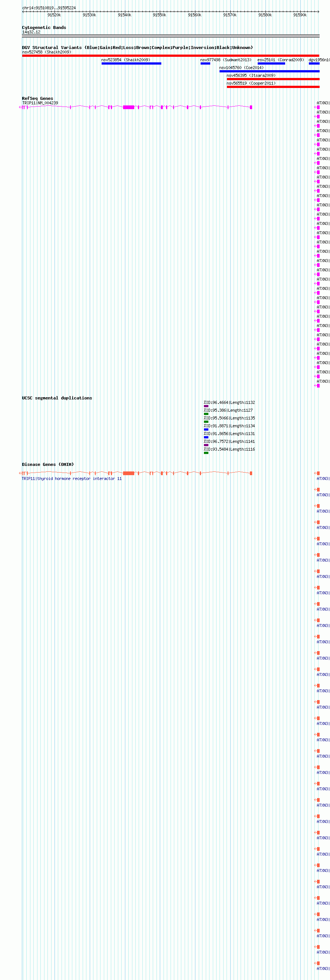Viewport: 330px width, 980px height.
Task: Open the cut-off dgv1956n10 variant label
Action: click(319, 60)
